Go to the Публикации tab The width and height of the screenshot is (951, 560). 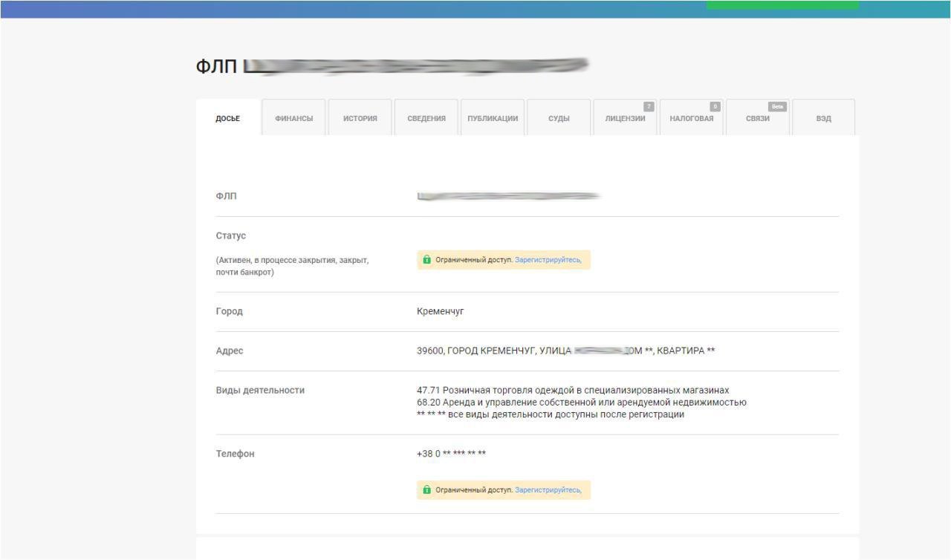click(492, 119)
